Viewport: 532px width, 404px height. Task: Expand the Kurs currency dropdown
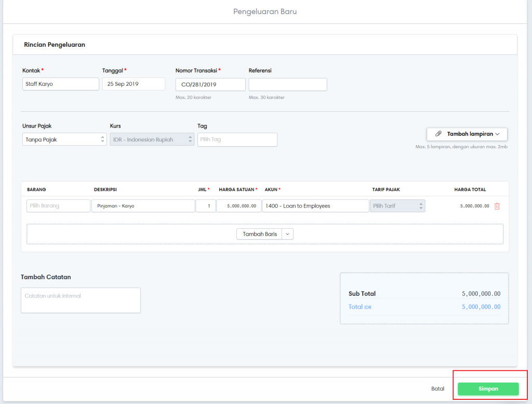coord(152,139)
